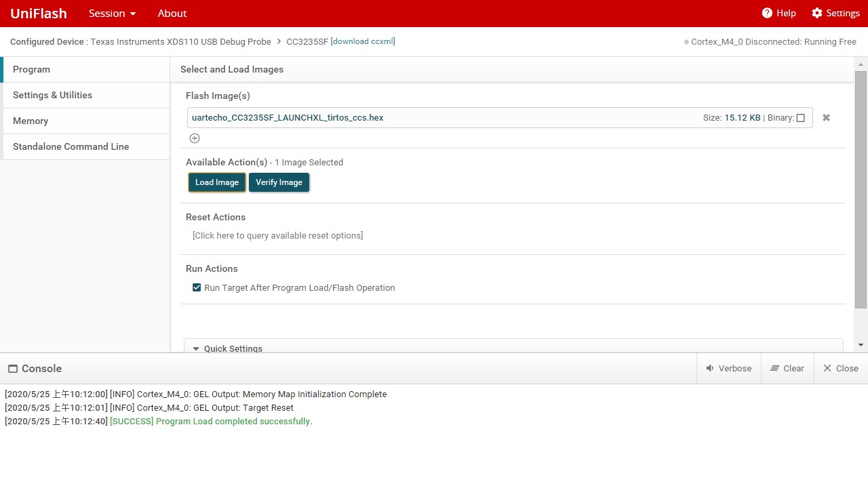The height and width of the screenshot is (488, 868).
Task: Open Standalone Command Line tab
Action: coord(86,146)
